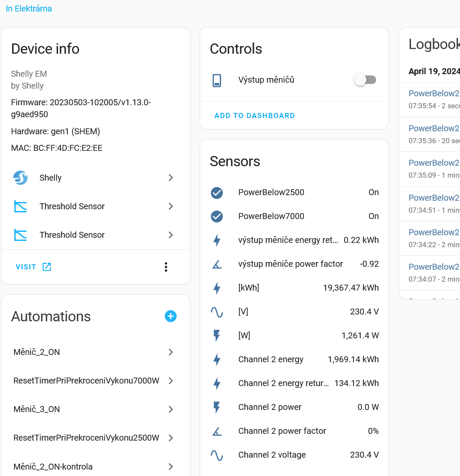Open ResetTimerPriPrekroceniVykonu7000W automation
This screenshot has width=460, height=476.
tap(86, 381)
